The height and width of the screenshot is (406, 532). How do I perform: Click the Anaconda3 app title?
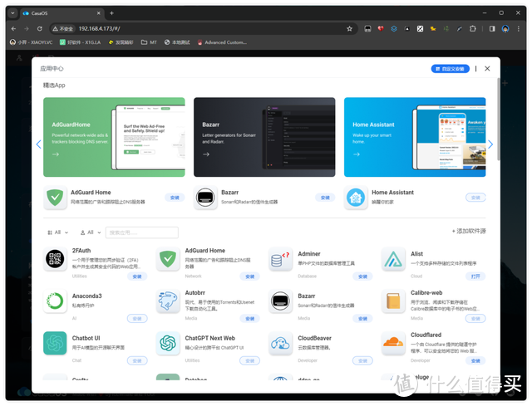coord(86,296)
